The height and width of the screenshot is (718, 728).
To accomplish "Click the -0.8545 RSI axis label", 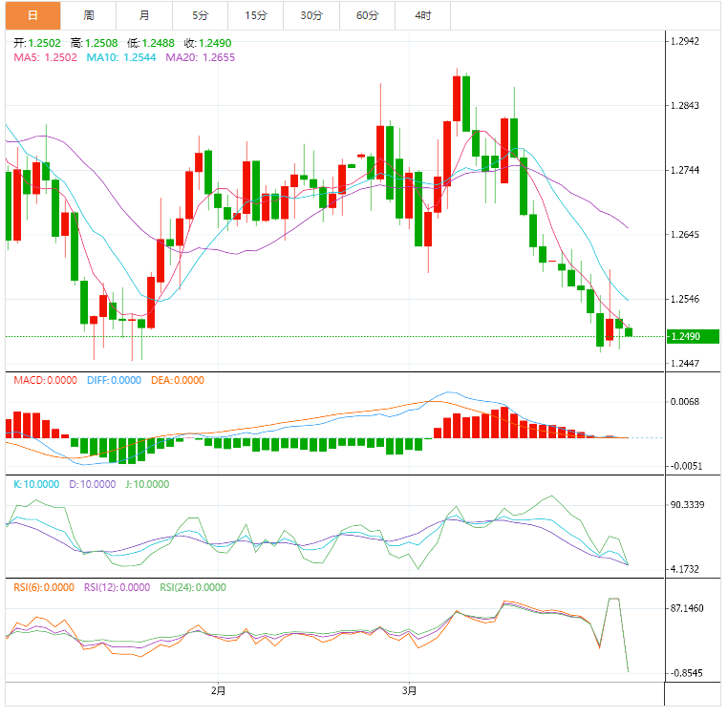I will click(x=687, y=673).
